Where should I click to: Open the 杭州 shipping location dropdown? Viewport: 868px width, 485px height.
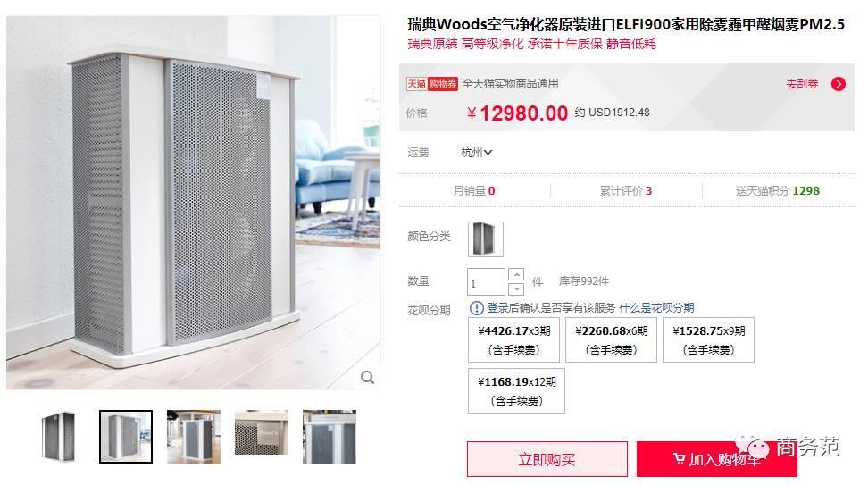tap(477, 152)
